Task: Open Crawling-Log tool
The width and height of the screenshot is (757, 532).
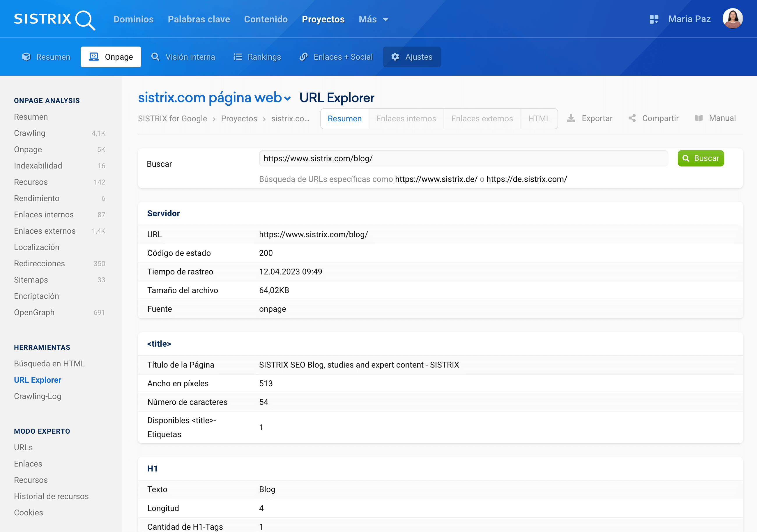Action: (x=38, y=396)
